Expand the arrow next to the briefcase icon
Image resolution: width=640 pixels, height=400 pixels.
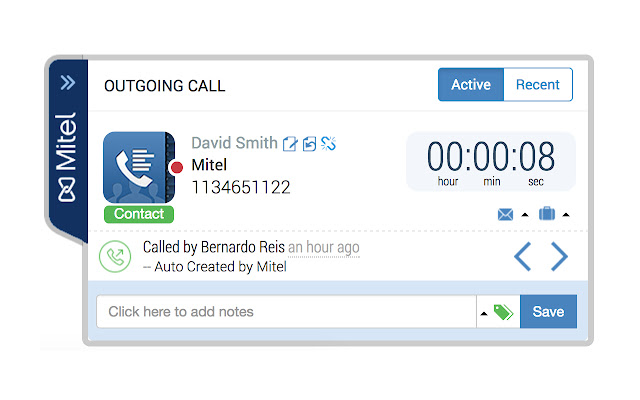coord(566,215)
